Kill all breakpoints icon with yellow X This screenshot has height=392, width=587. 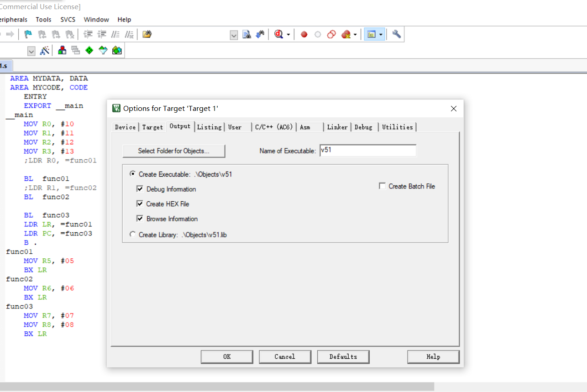[x=346, y=34]
